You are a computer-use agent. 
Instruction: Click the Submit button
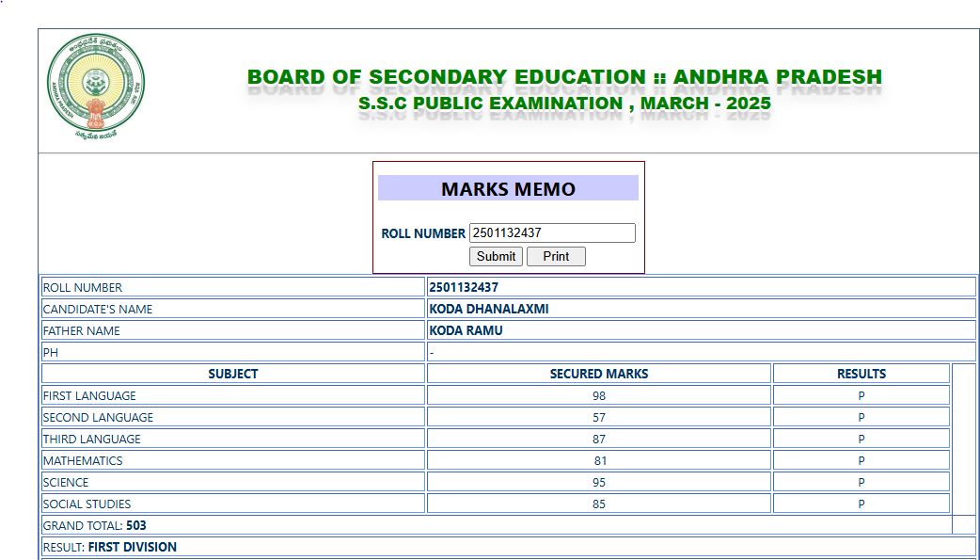[496, 257]
